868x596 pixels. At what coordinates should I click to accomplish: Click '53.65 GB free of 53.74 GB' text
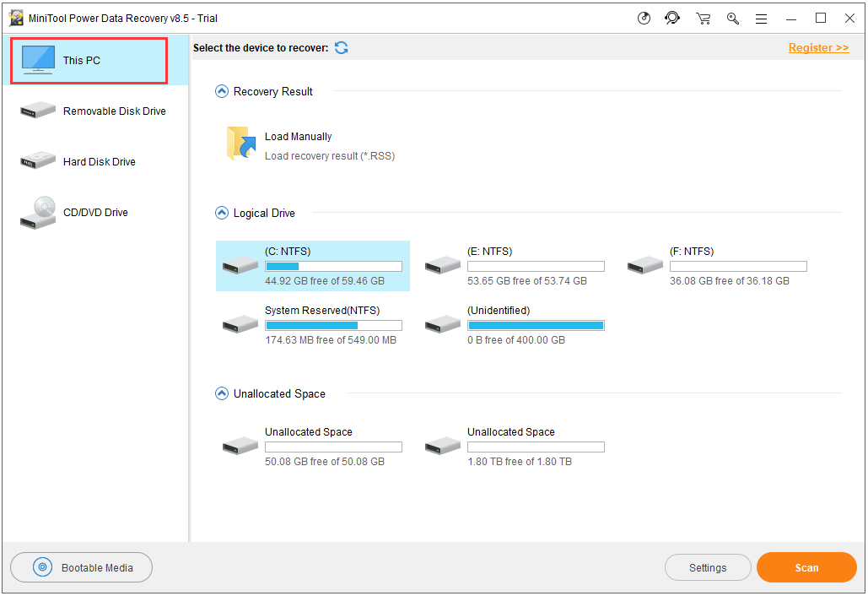coord(527,281)
